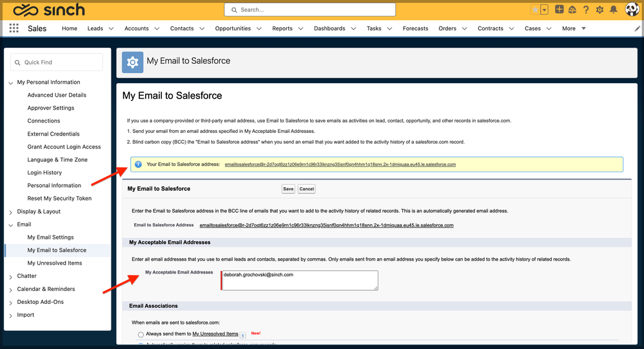Click the Favorites star icon
The height and width of the screenshot is (349, 644).
(535, 10)
